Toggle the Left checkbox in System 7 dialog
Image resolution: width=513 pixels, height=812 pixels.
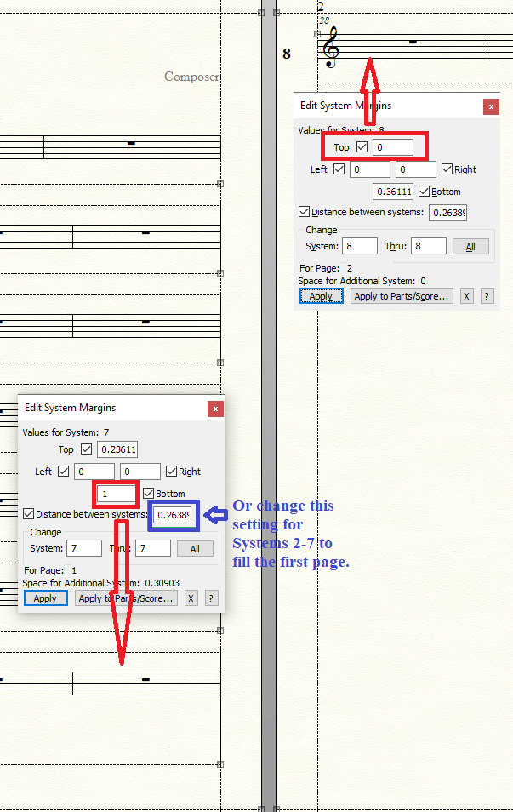[64, 472]
